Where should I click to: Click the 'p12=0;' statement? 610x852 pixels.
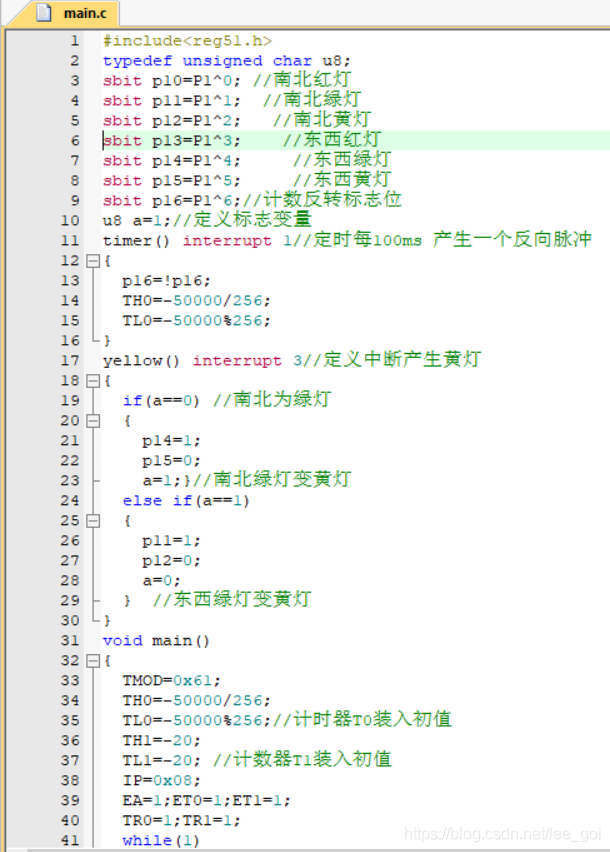coord(171,561)
